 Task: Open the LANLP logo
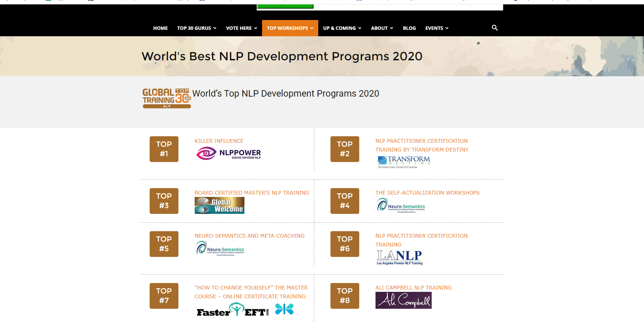coord(400,257)
